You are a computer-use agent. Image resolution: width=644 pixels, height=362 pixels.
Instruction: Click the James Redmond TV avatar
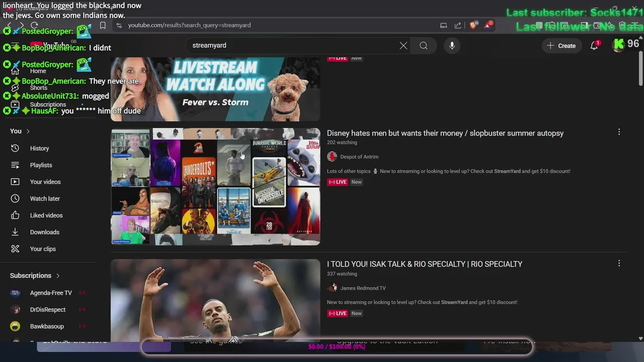coord(332,288)
